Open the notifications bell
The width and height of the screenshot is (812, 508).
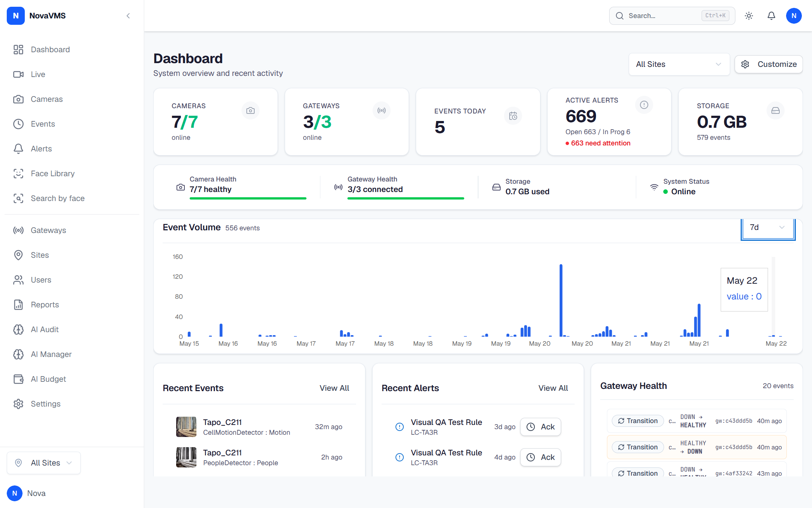coord(771,16)
